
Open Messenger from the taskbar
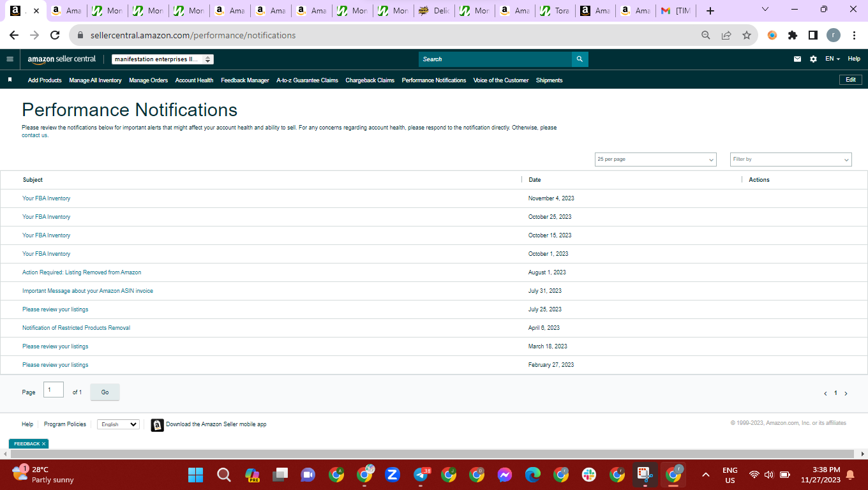click(x=505, y=475)
